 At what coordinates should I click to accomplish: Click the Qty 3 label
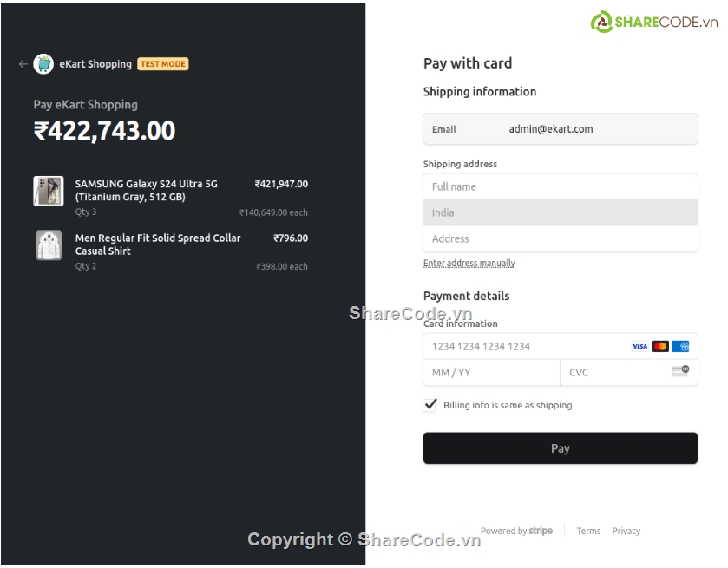coord(86,212)
